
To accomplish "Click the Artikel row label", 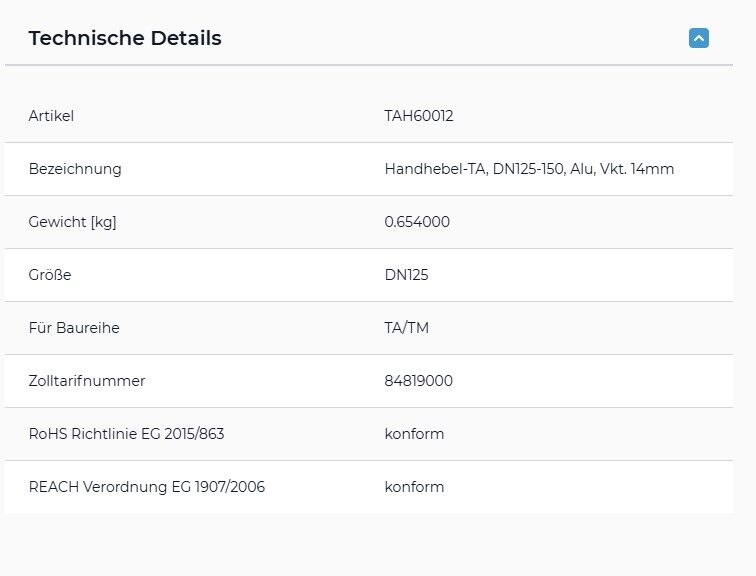I will click(51, 116).
